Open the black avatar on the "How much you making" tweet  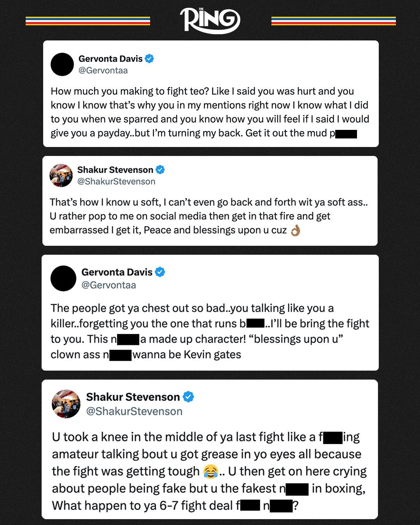[x=62, y=65]
